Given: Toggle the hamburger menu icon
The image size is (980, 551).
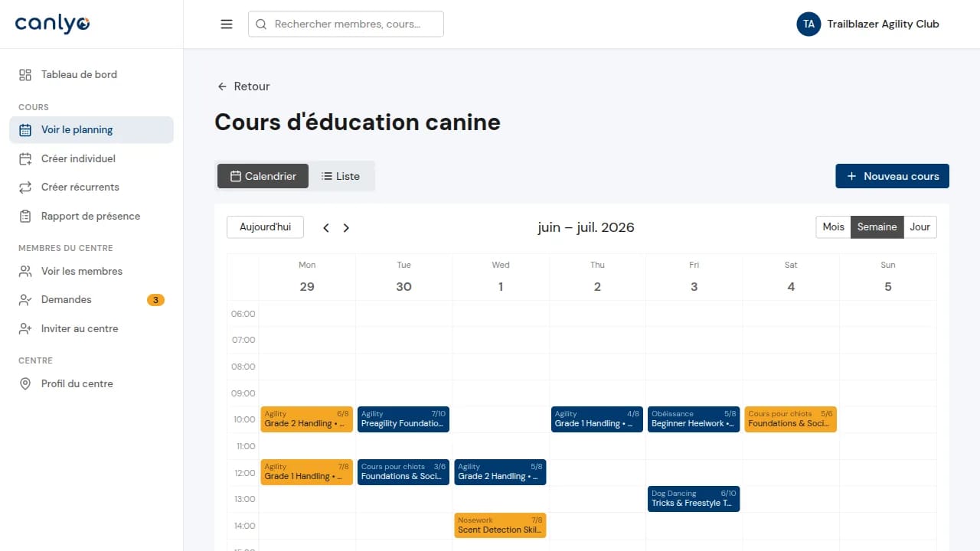Looking at the screenshot, I should pyautogui.click(x=227, y=24).
